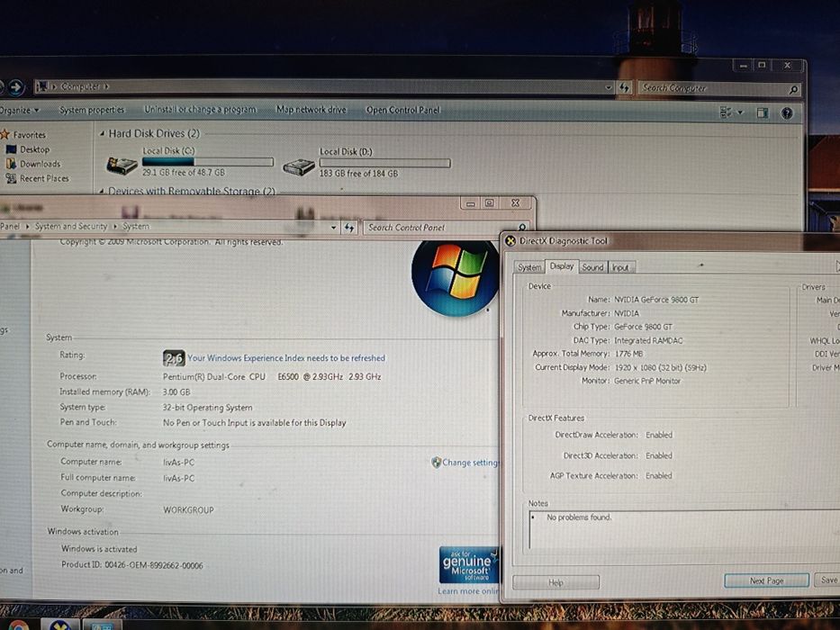Click the Help button in DirectX tool

[x=555, y=582]
